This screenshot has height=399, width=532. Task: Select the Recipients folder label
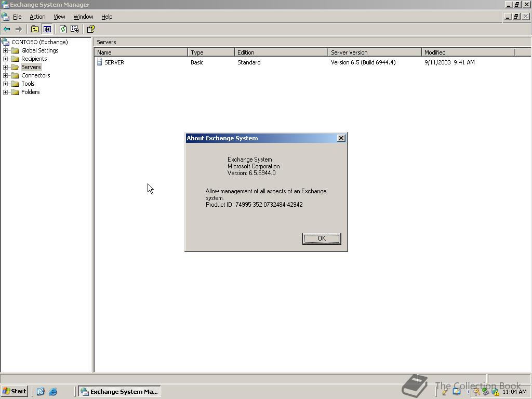(x=34, y=59)
